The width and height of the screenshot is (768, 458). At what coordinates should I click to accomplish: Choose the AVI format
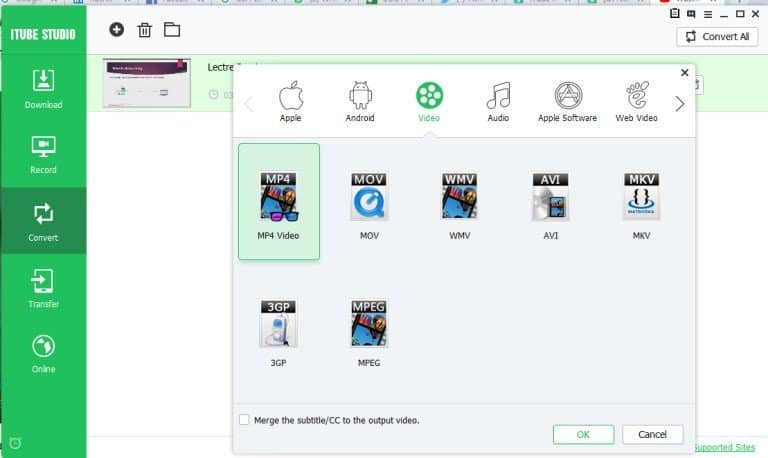[x=551, y=206]
